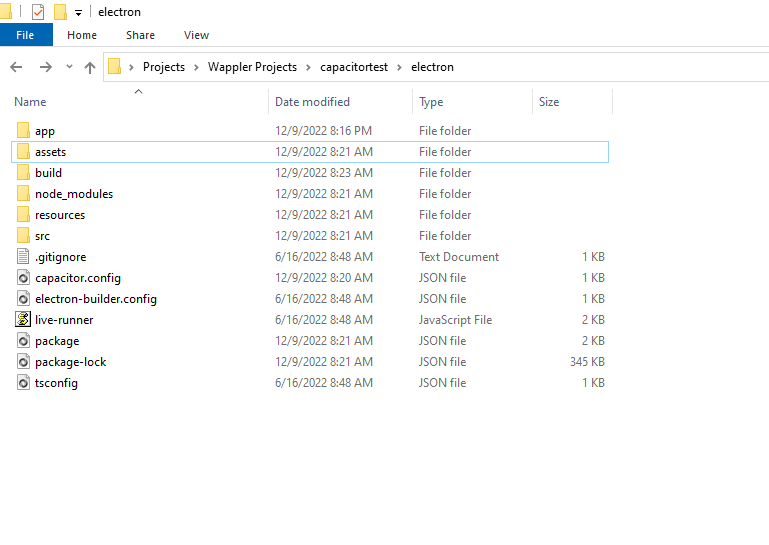This screenshot has height=545, width=769.
Task: Select the package JSON file icon
Action: (x=23, y=340)
